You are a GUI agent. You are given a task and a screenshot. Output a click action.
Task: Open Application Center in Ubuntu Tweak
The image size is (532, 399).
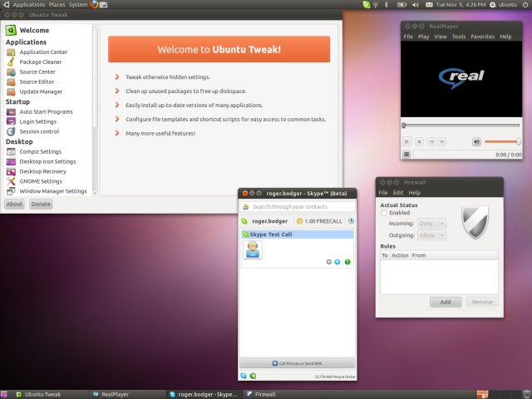pos(43,52)
